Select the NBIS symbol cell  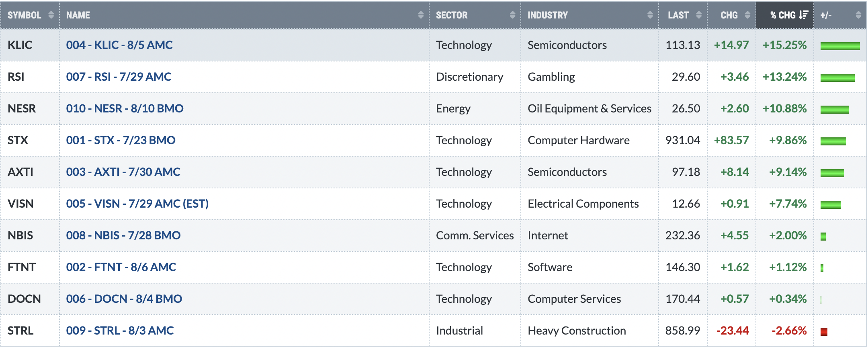coord(30,235)
